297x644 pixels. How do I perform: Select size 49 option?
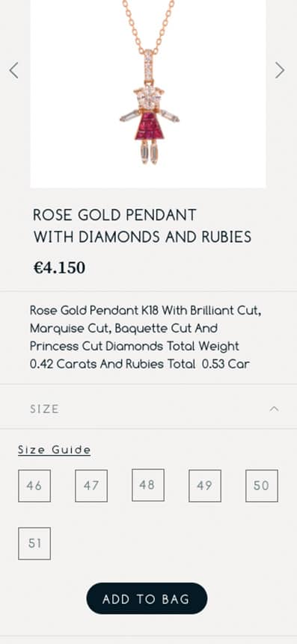point(205,486)
